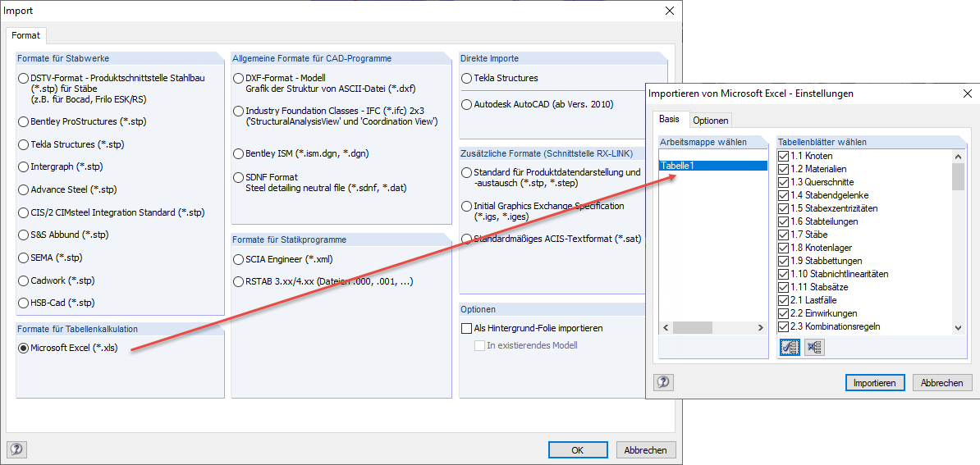
Task: Select RSTAB 3.xx/4.xx format option
Action: click(238, 282)
